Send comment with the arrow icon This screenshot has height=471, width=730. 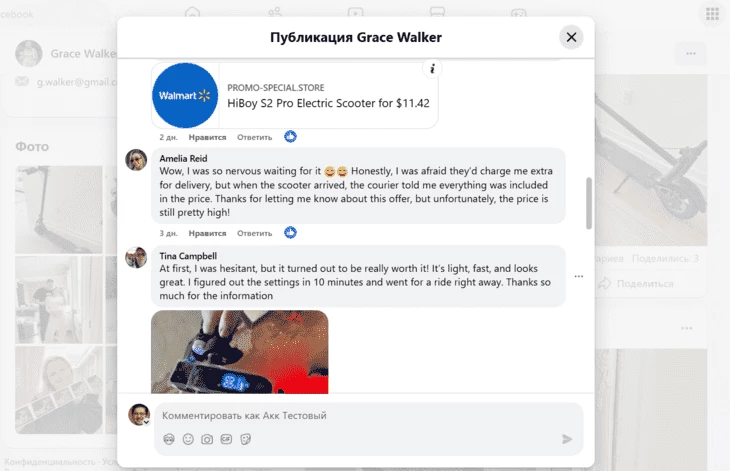click(x=567, y=439)
